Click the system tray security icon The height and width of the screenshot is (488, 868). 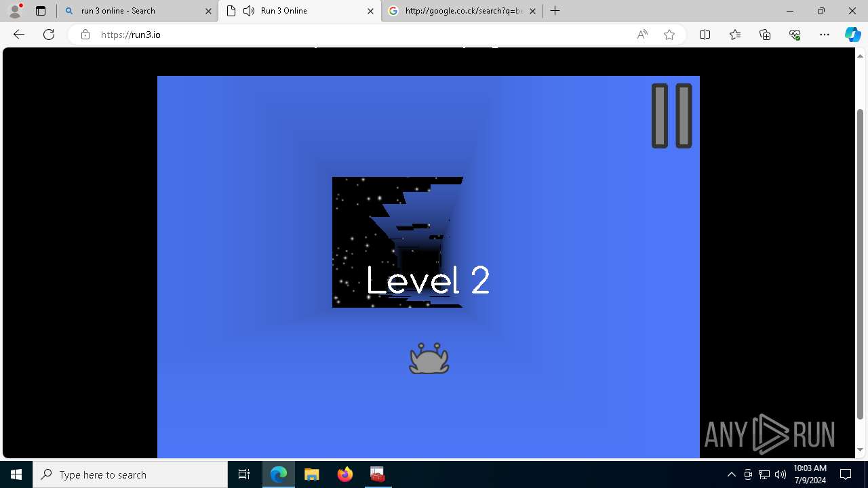tap(748, 474)
